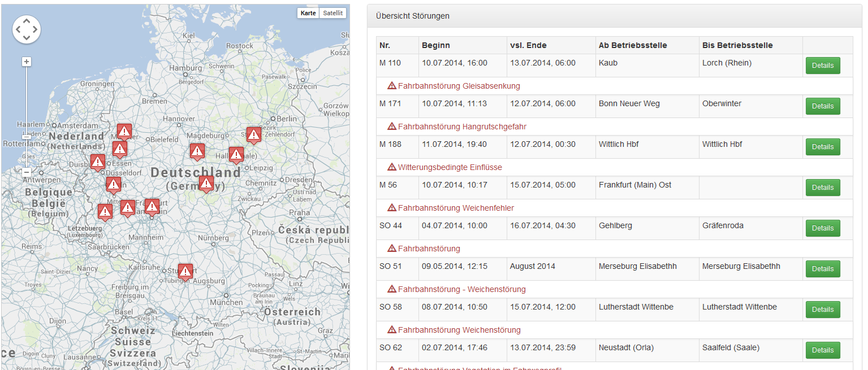The width and height of the screenshot is (868, 370).
Task: Select the warning marker northeast of Luxembourg
Action: click(x=105, y=212)
